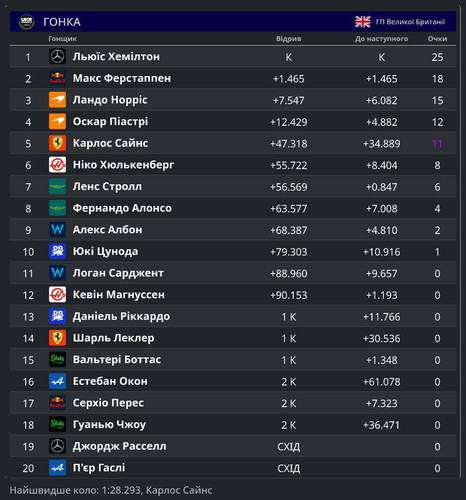Click the Ferrari logo beside Карлос Сайнс

[57, 143]
